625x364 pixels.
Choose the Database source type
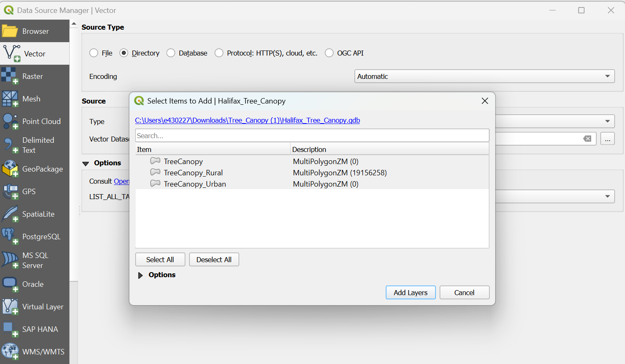171,53
